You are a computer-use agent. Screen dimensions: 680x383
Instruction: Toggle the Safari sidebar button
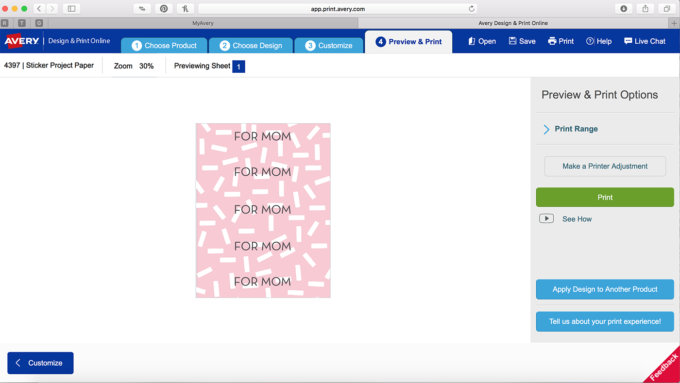(72, 9)
